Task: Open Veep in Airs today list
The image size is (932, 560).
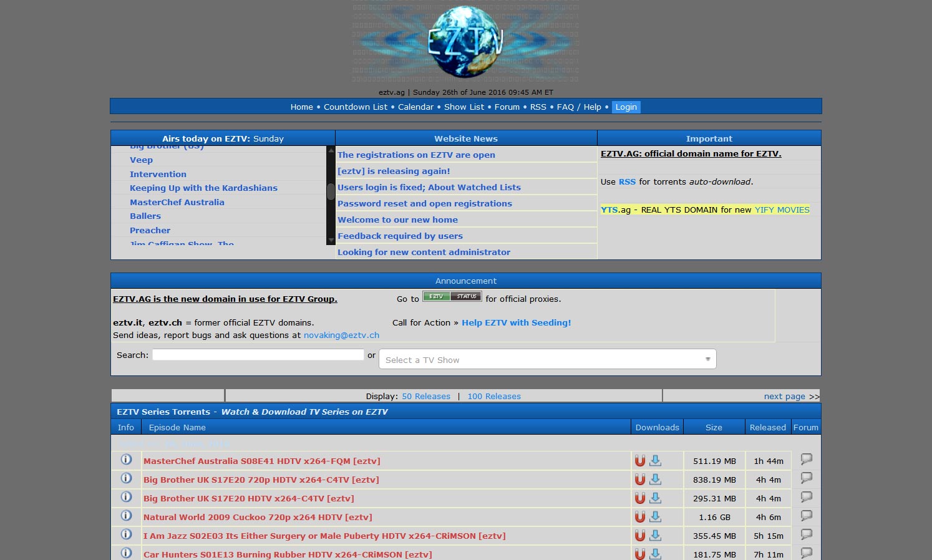Action: click(141, 160)
